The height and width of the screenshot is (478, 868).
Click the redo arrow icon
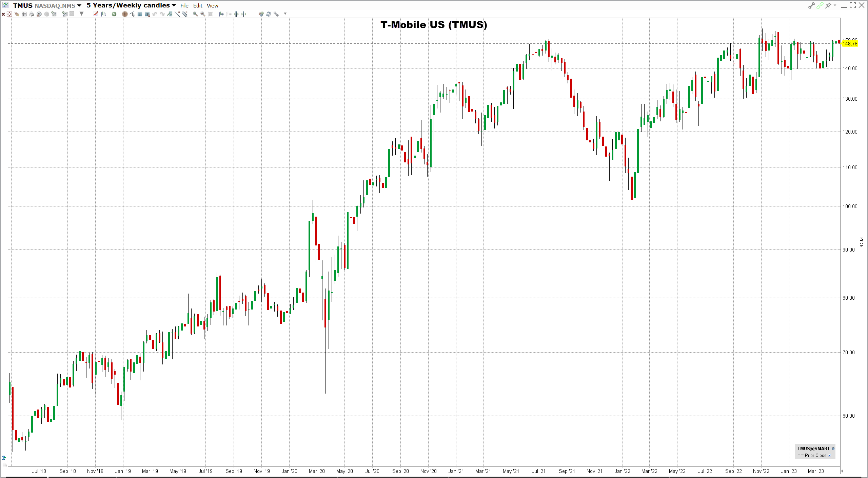pyautogui.click(x=162, y=14)
